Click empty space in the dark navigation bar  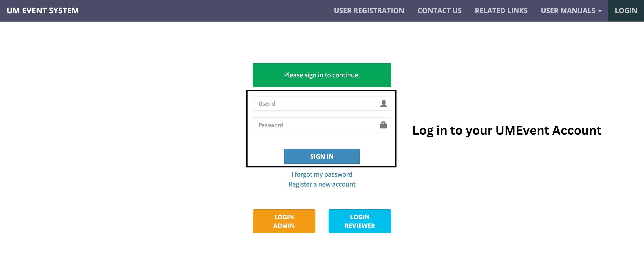click(x=200, y=11)
